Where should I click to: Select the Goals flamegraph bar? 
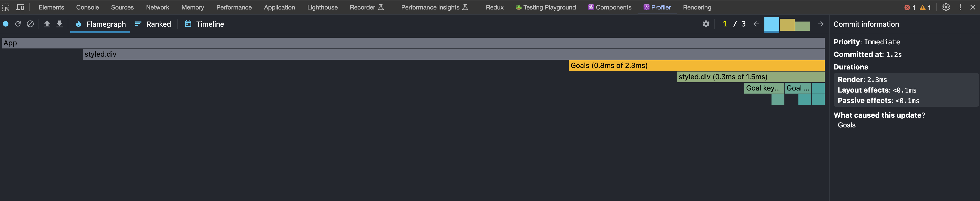point(696,65)
